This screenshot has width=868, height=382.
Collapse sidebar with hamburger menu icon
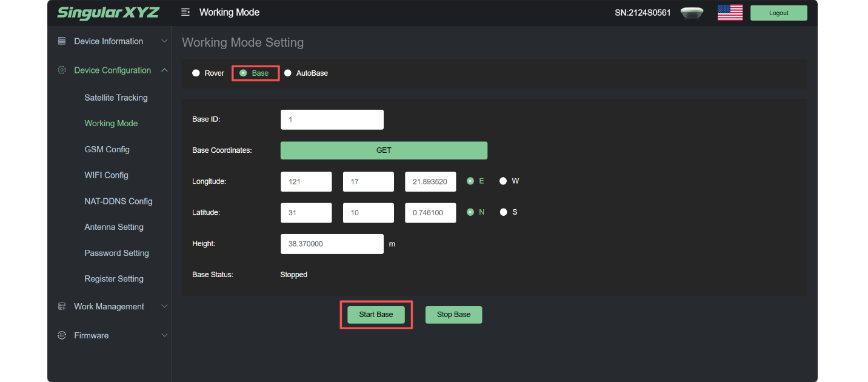(x=185, y=13)
